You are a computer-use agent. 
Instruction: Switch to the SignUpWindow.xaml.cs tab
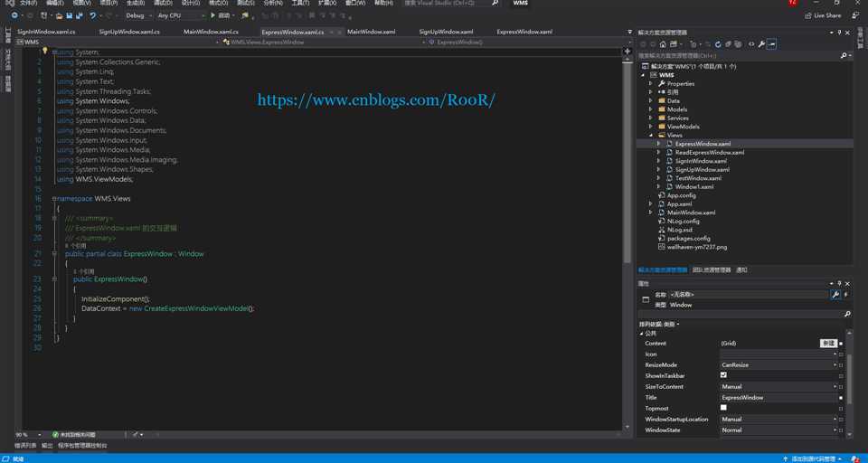click(x=129, y=32)
